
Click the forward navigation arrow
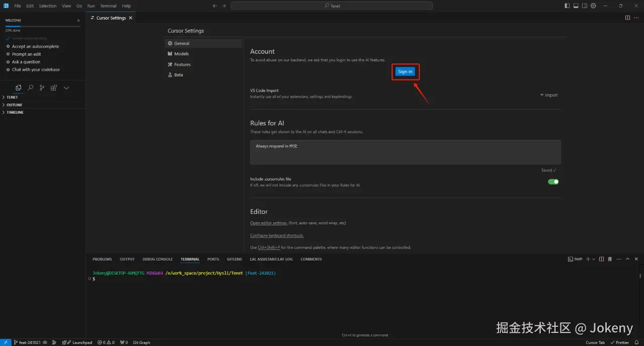coord(224,6)
